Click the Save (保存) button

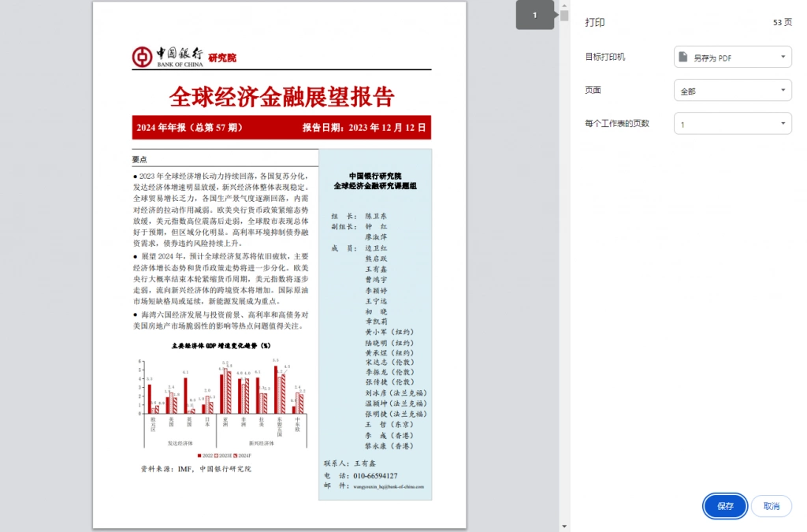coord(725,506)
